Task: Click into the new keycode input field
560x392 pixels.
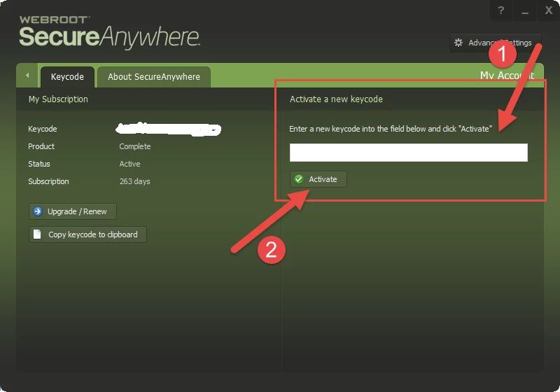Action: 409,153
